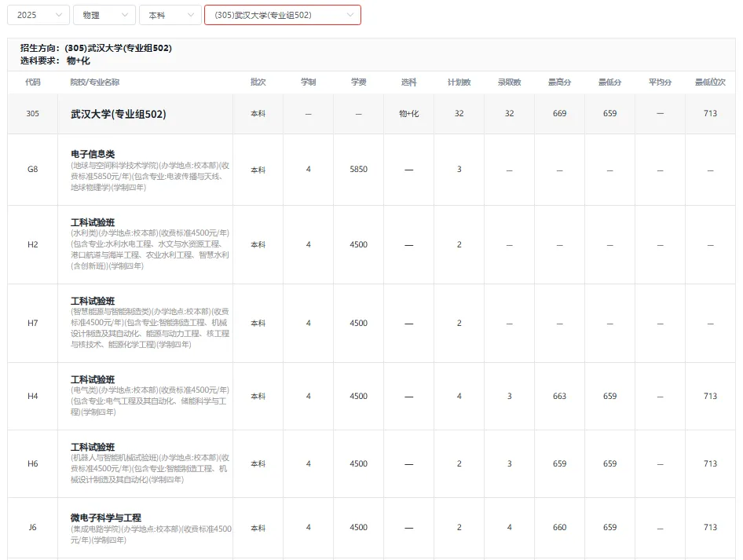743x560 pixels.
Task: Click the 批次 column header
Action: [258, 82]
